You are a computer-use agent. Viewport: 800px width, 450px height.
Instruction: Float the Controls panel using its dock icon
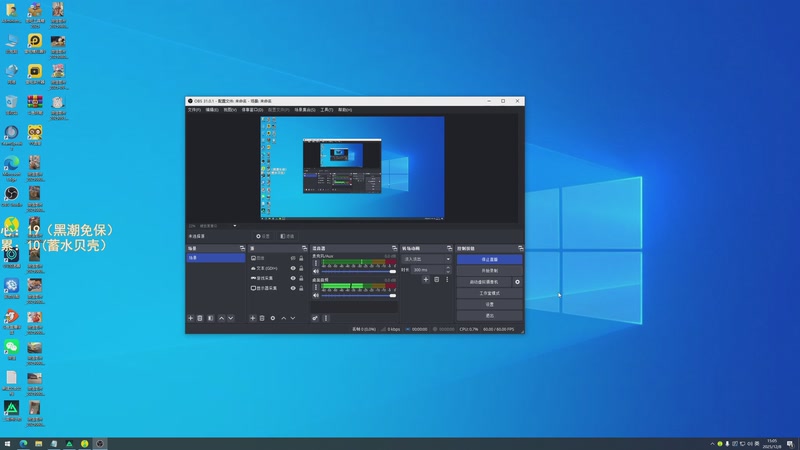(520, 248)
